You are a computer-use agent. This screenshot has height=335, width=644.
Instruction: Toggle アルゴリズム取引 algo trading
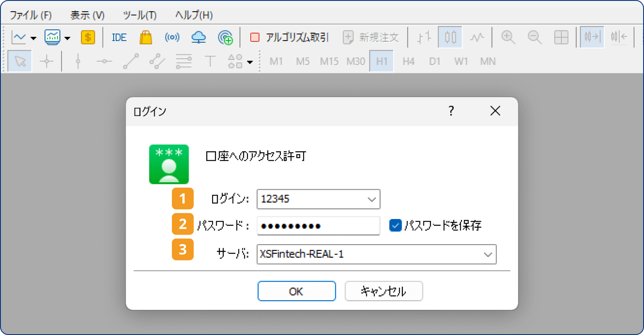pyautogui.click(x=289, y=38)
